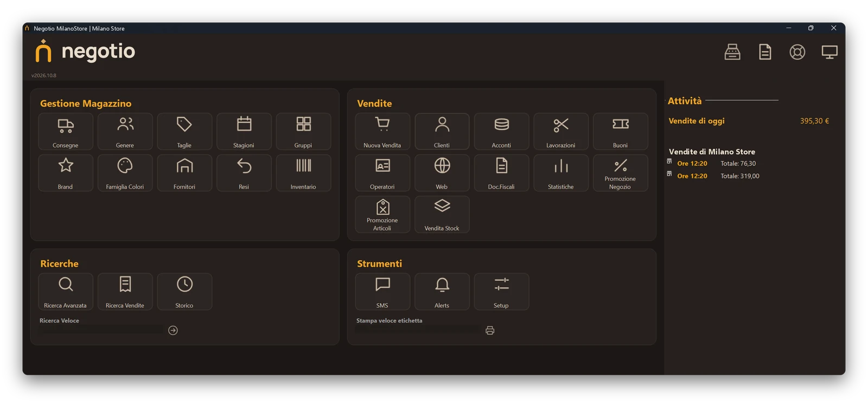The image size is (868, 404).
Task: Open the Genere people tile
Action: coord(125,131)
